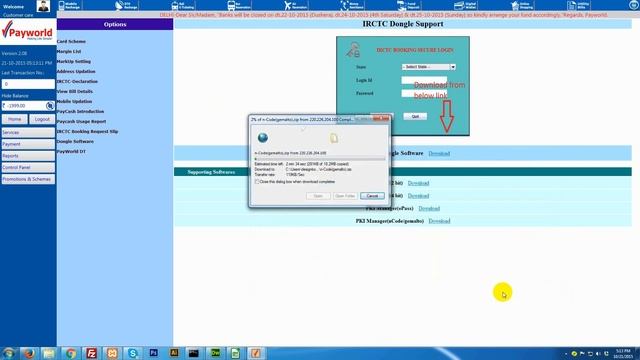Click the Windows Start orb
The image size is (640, 360).
click(8, 353)
